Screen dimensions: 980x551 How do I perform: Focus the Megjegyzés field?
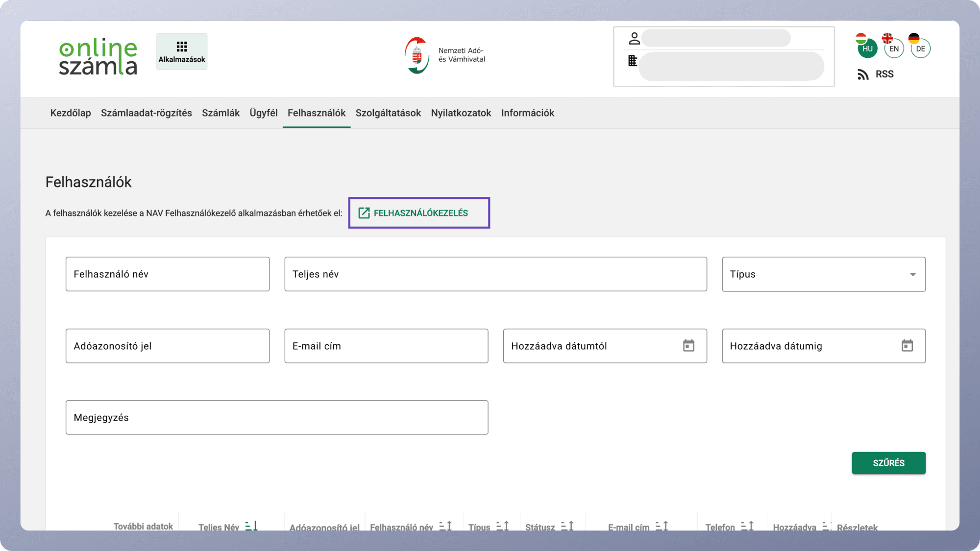point(277,417)
